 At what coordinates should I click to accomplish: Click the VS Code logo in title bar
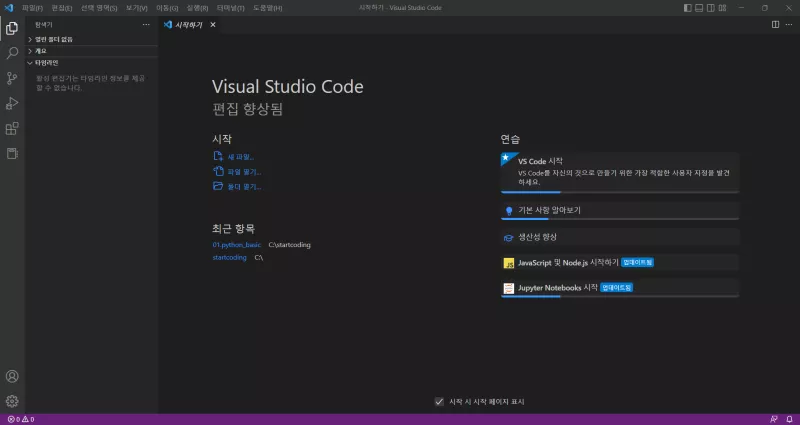[x=9, y=8]
